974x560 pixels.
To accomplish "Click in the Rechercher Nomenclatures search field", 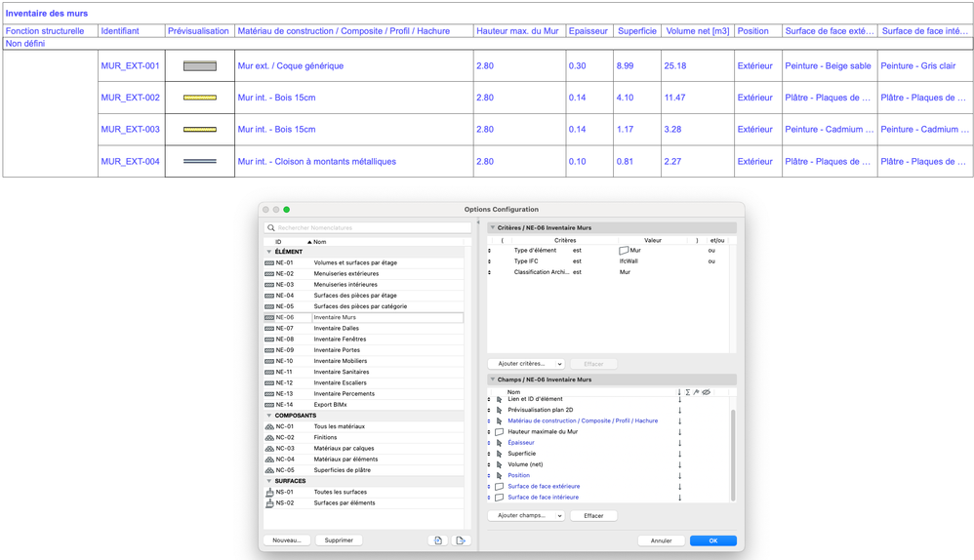I will click(368, 228).
